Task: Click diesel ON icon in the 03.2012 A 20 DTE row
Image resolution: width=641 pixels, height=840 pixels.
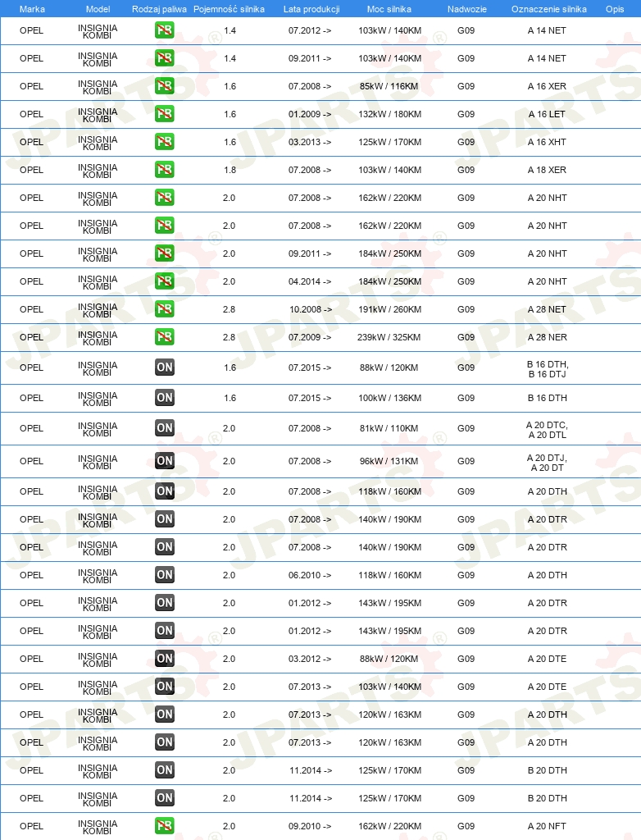Action: (x=165, y=659)
